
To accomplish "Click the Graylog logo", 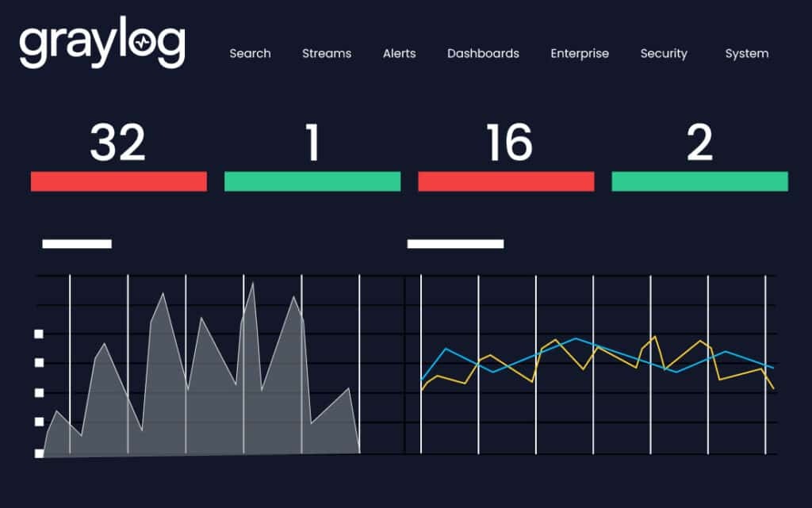I will click(x=101, y=45).
